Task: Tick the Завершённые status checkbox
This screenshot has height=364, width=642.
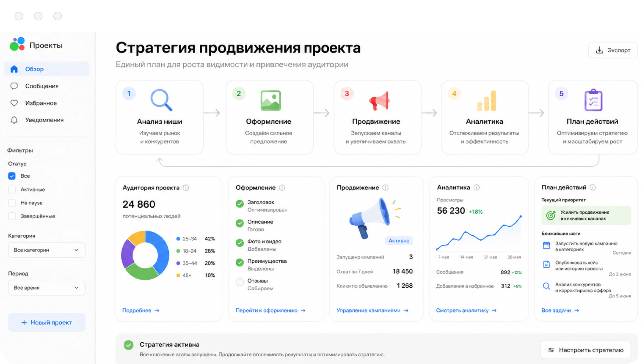Action: point(12,216)
